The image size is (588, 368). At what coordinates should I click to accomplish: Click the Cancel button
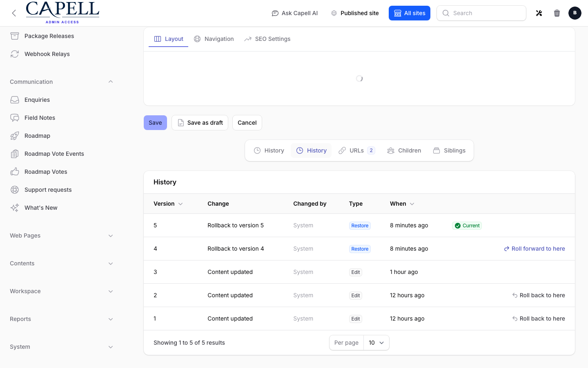point(247,123)
